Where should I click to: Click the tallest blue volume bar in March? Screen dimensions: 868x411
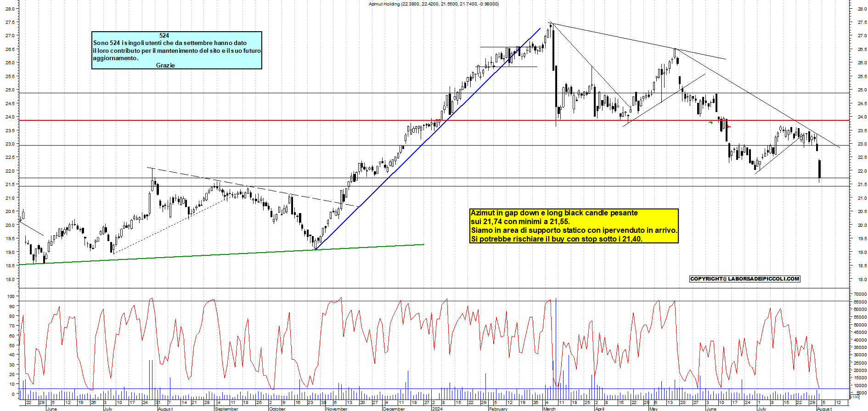point(556,348)
